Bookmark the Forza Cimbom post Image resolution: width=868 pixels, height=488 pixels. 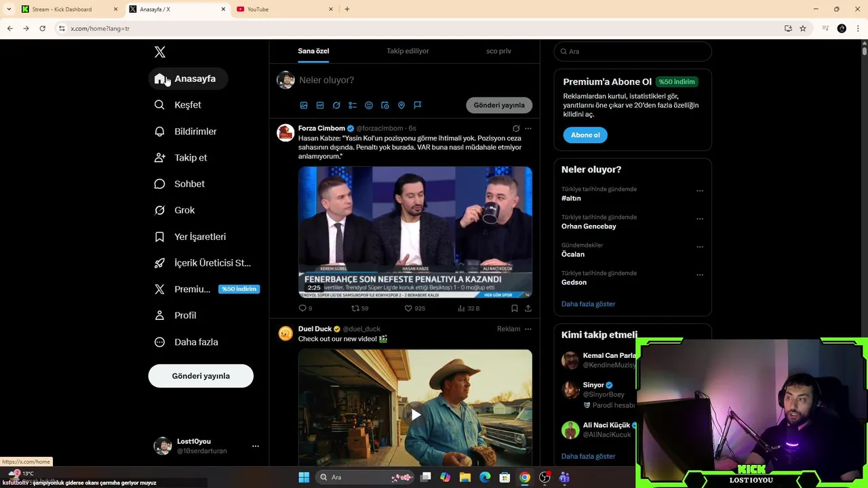(515, 308)
